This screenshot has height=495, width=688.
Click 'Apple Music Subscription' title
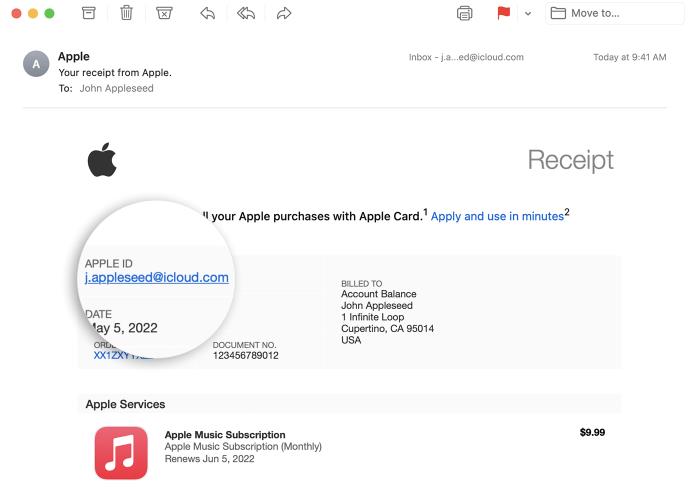pos(225,435)
